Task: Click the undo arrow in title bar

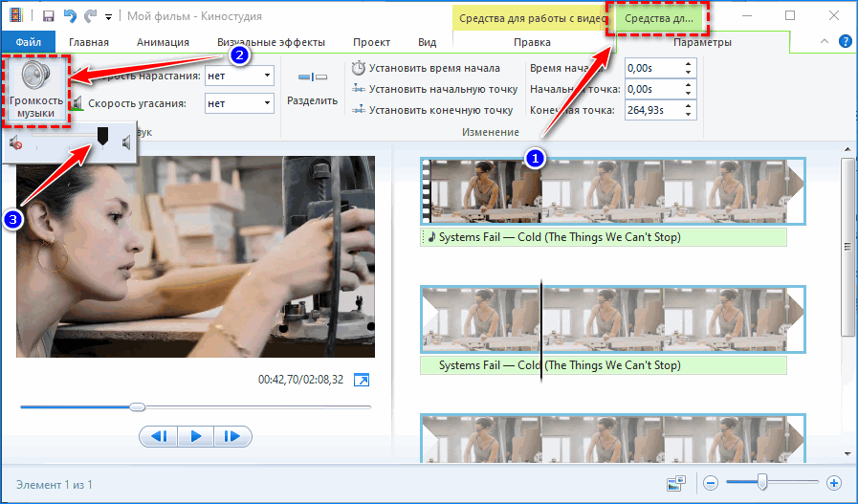Action: tap(70, 16)
